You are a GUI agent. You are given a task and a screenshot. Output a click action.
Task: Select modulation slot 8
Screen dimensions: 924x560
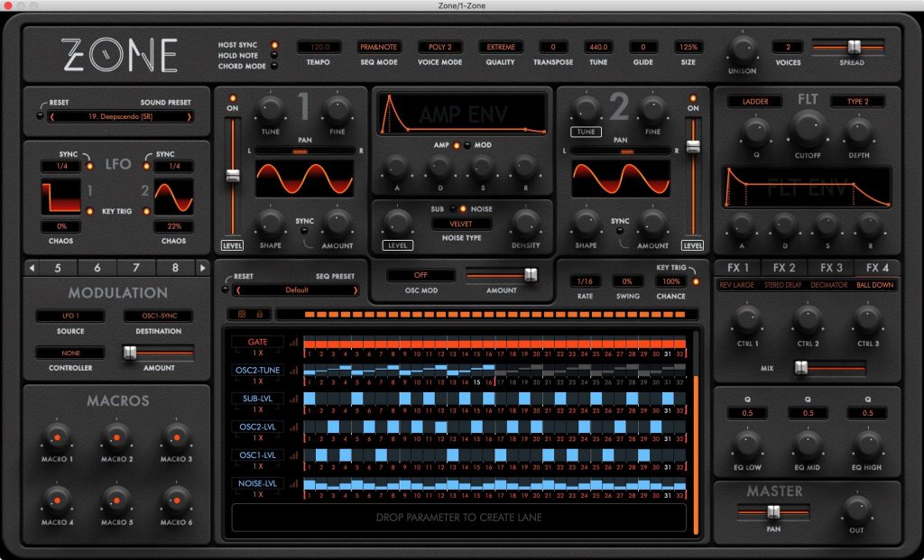coord(175,268)
